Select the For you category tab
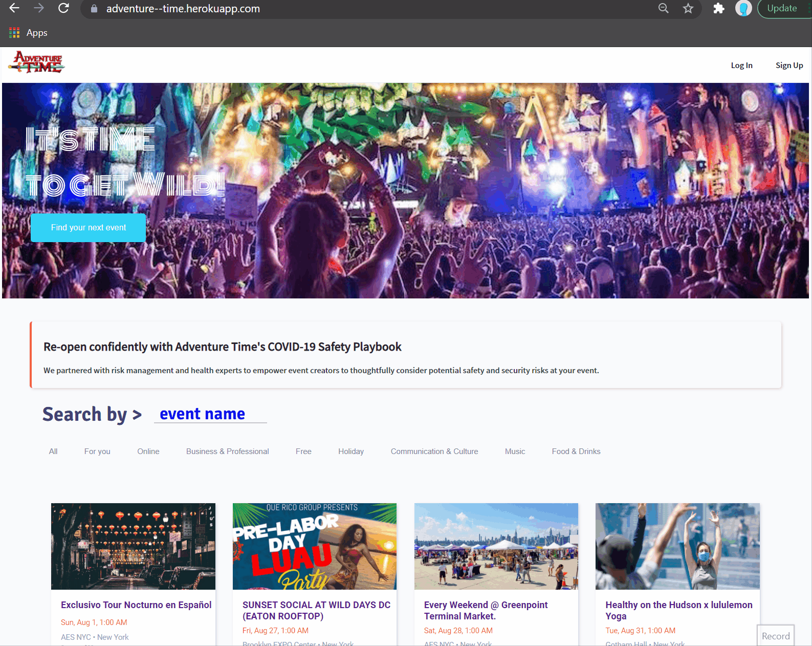Screen dimensions: 812x646 [97, 451]
